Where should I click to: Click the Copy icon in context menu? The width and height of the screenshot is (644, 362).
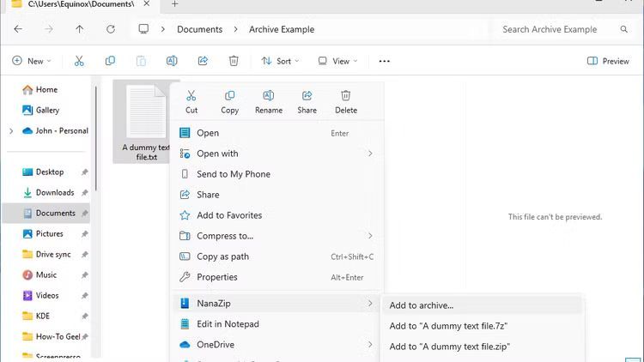[x=229, y=96]
